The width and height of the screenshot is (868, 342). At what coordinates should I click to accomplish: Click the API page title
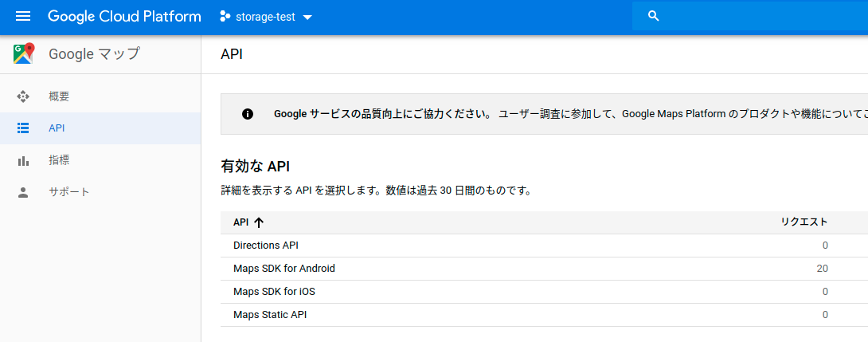[232, 54]
